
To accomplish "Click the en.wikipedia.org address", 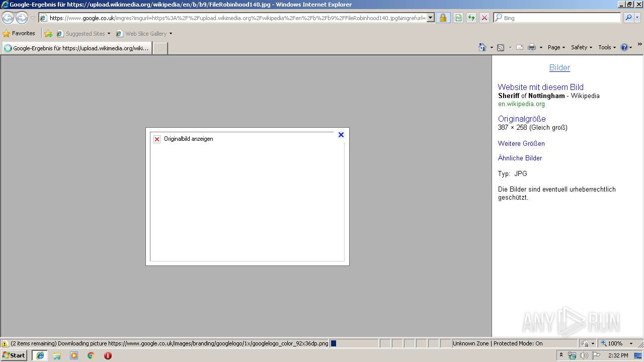I will click(521, 104).
